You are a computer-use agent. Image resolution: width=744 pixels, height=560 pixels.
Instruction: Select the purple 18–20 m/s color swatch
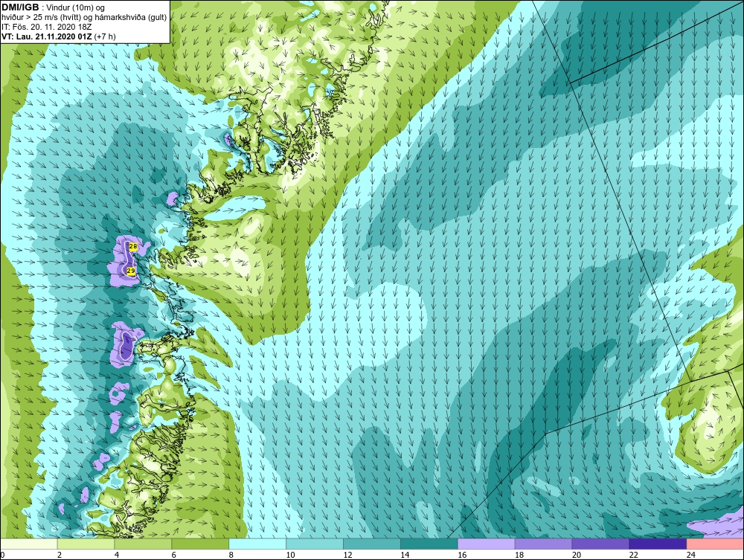click(543, 544)
